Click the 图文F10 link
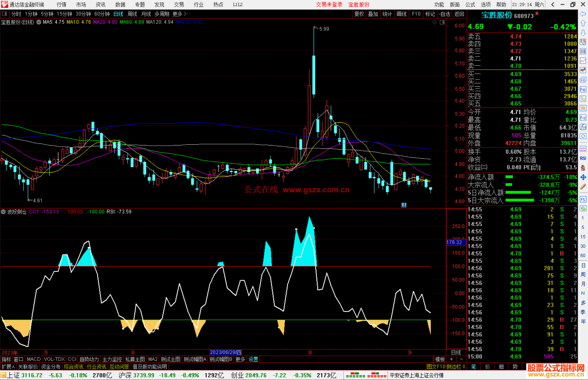Screen dimensions: 588x380 [x=436, y=367]
